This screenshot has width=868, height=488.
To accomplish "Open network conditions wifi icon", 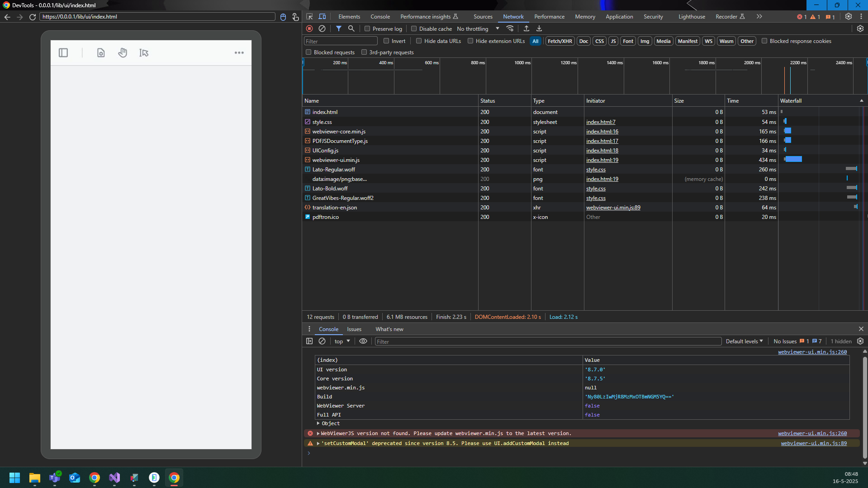I will pyautogui.click(x=510, y=28).
